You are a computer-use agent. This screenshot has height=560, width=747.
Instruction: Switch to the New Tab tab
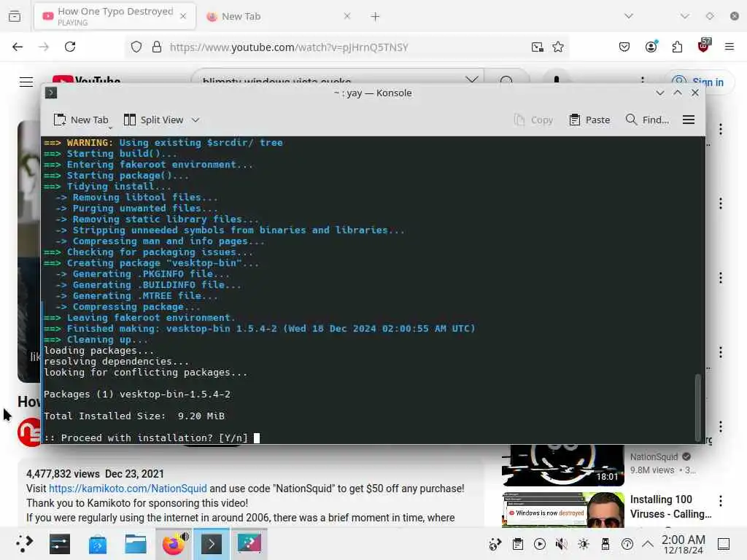[279, 16]
